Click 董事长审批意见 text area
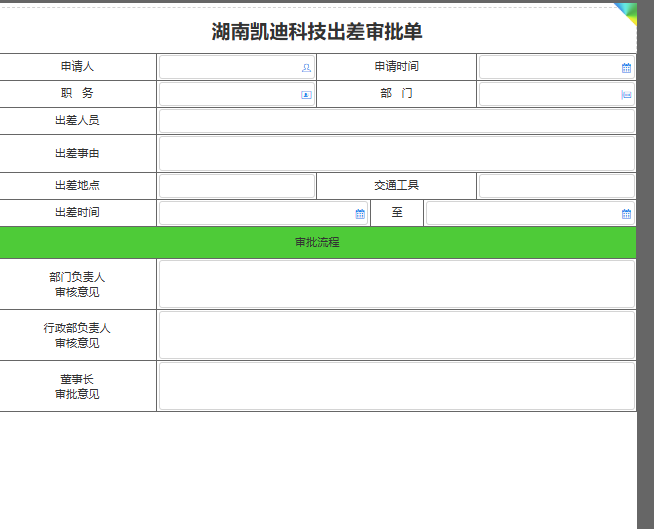The width and height of the screenshot is (654, 529). coord(397,386)
